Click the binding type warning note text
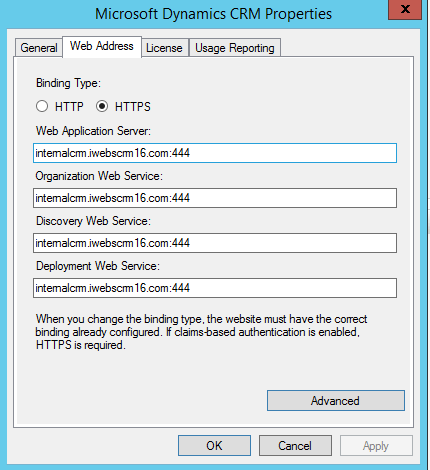Image resolution: width=430 pixels, height=470 pixels. tap(201, 332)
